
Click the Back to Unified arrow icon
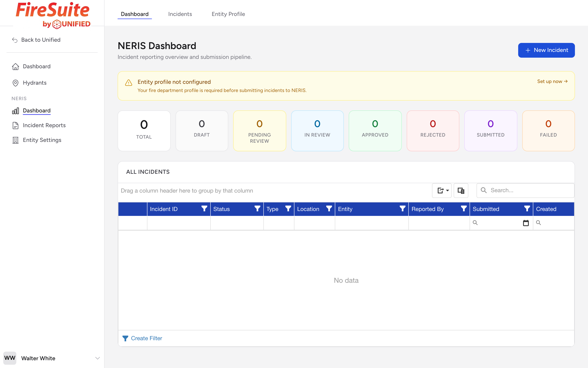[x=15, y=40]
